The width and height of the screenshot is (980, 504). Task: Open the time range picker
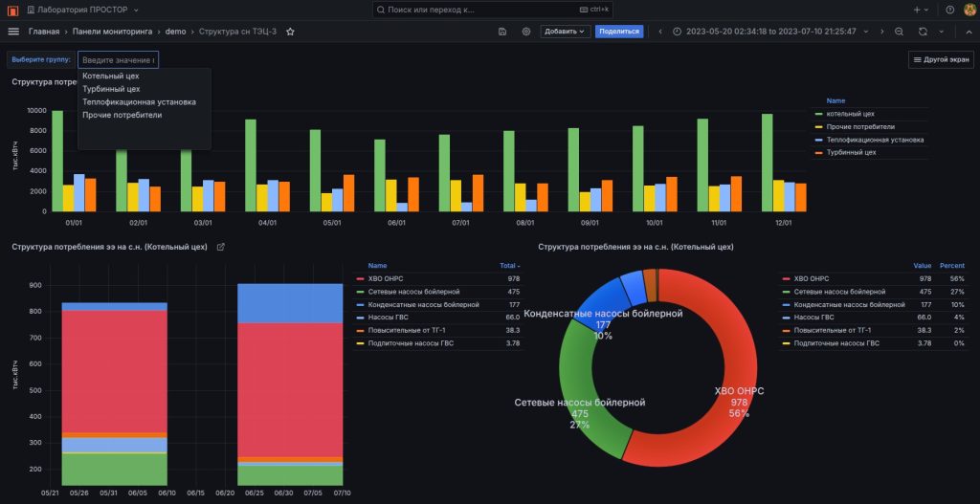[770, 32]
